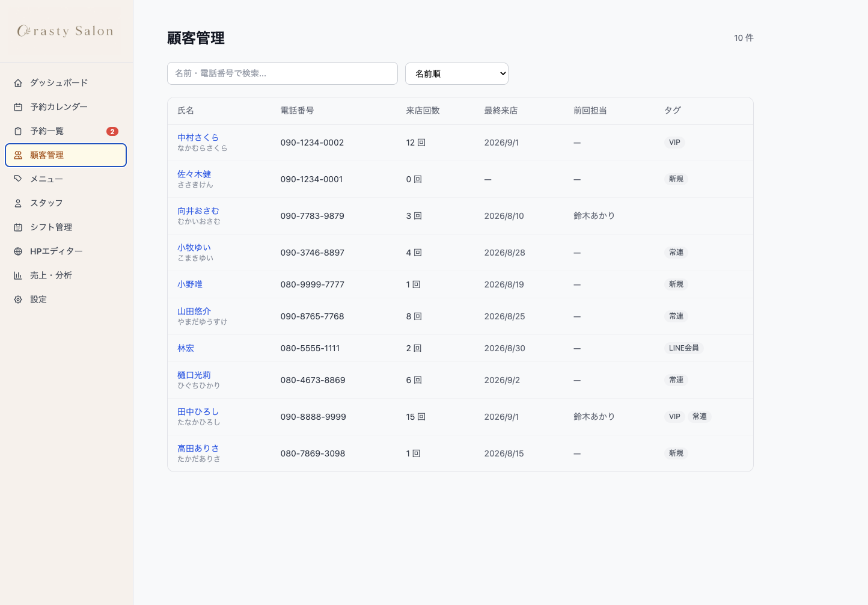Viewport: 868px width, 605px height.
Task: Open customer 佐々木健
Action: (194, 174)
